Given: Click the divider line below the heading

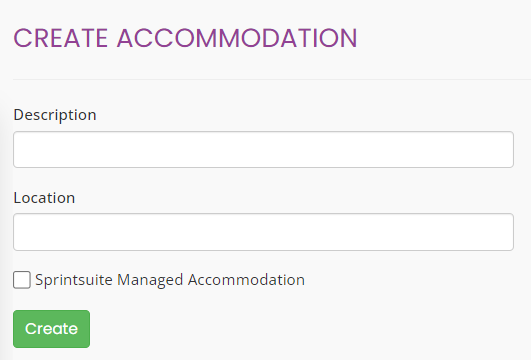Looking at the screenshot, I should (x=272, y=79).
